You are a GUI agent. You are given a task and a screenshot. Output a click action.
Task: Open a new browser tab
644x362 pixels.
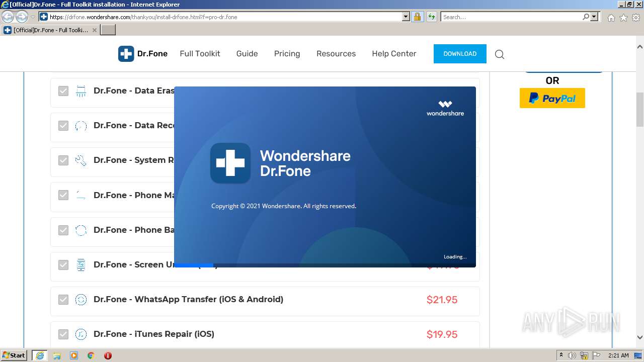click(x=108, y=30)
